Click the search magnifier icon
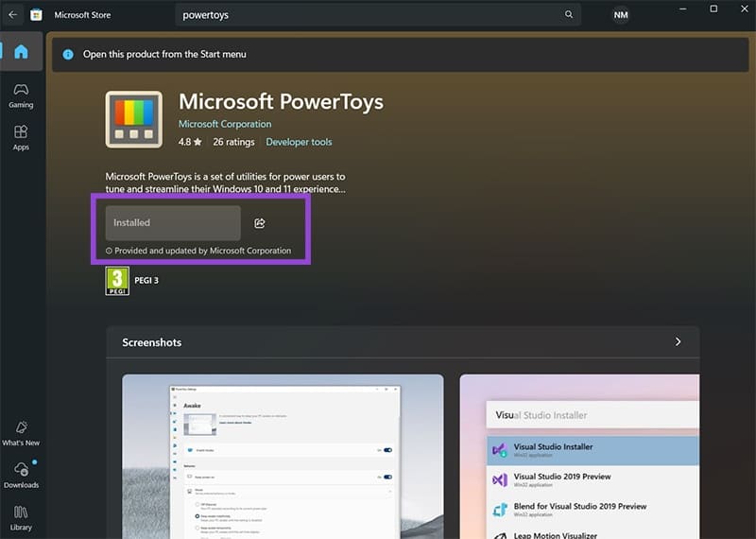This screenshot has height=539, width=756. pyautogui.click(x=569, y=15)
